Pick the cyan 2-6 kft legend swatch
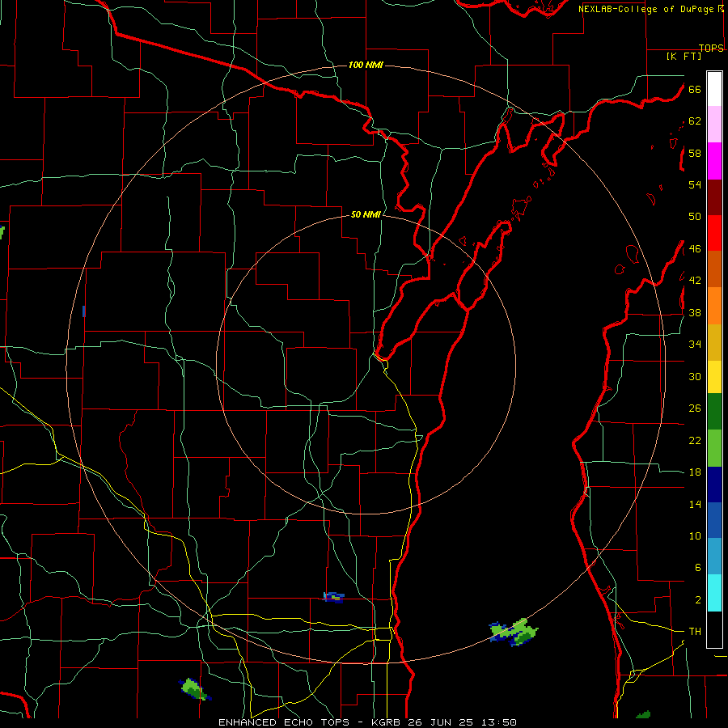Screen dimensions: 728x728 (x=714, y=593)
